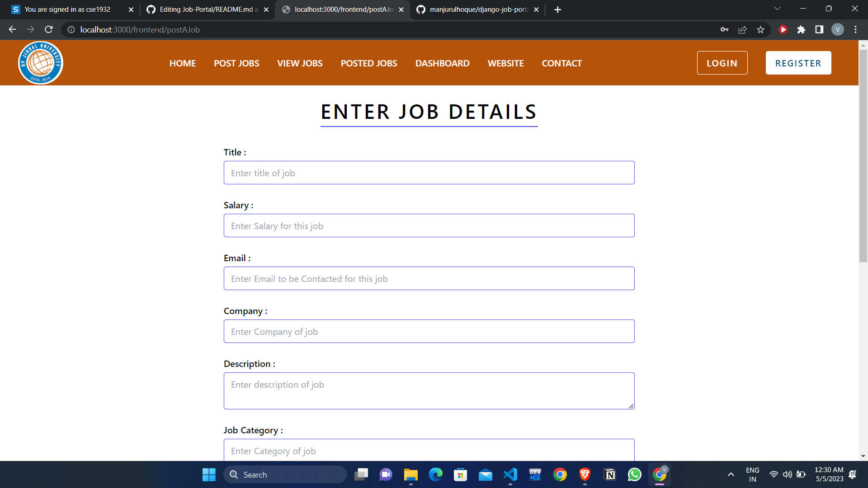This screenshot has width=868, height=488.
Task: Reload the current page
Action: click(48, 29)
